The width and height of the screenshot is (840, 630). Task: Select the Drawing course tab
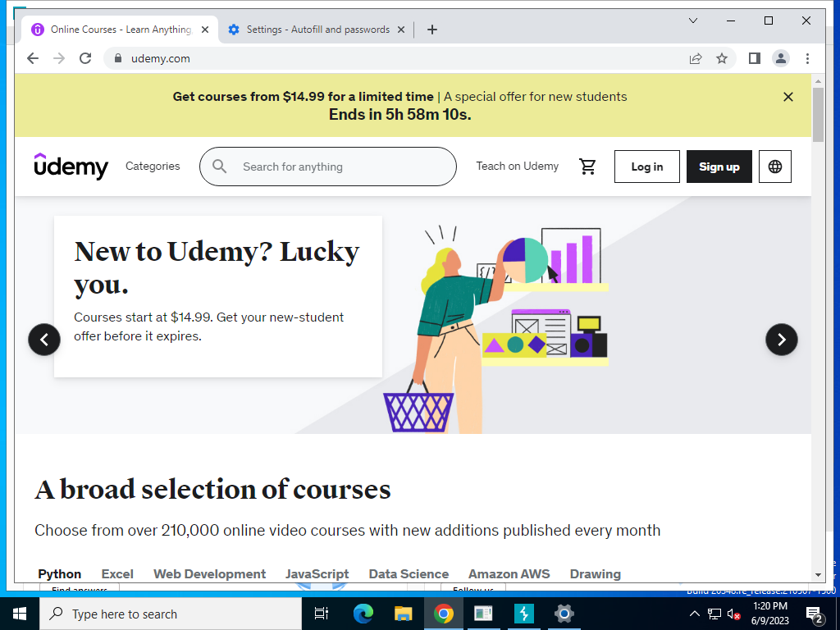[x=596, y=573]
